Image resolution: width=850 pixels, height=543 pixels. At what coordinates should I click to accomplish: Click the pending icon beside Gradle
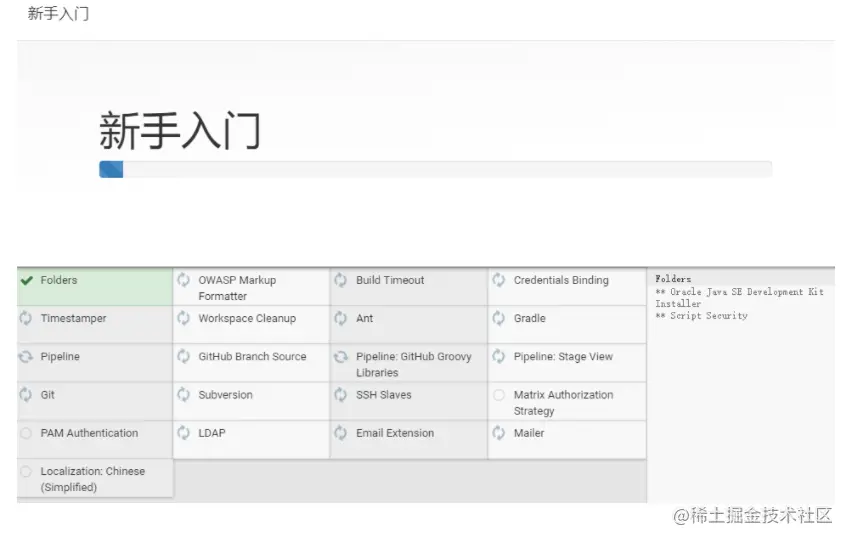499,319
